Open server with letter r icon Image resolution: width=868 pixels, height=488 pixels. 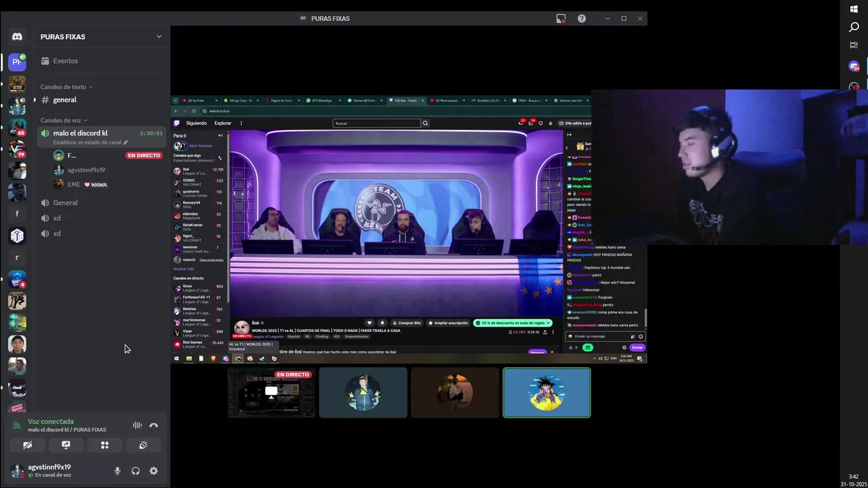17,258
